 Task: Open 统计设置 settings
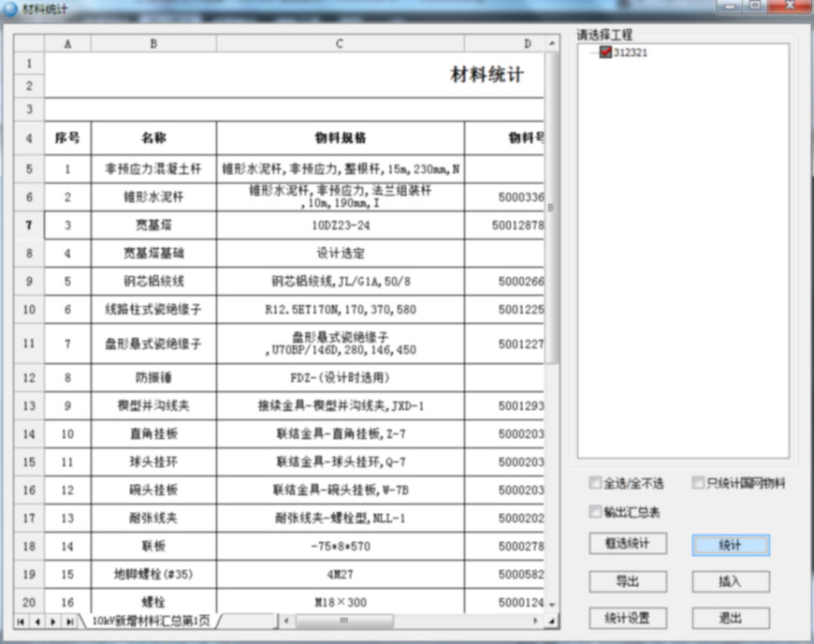pos(628,618)
